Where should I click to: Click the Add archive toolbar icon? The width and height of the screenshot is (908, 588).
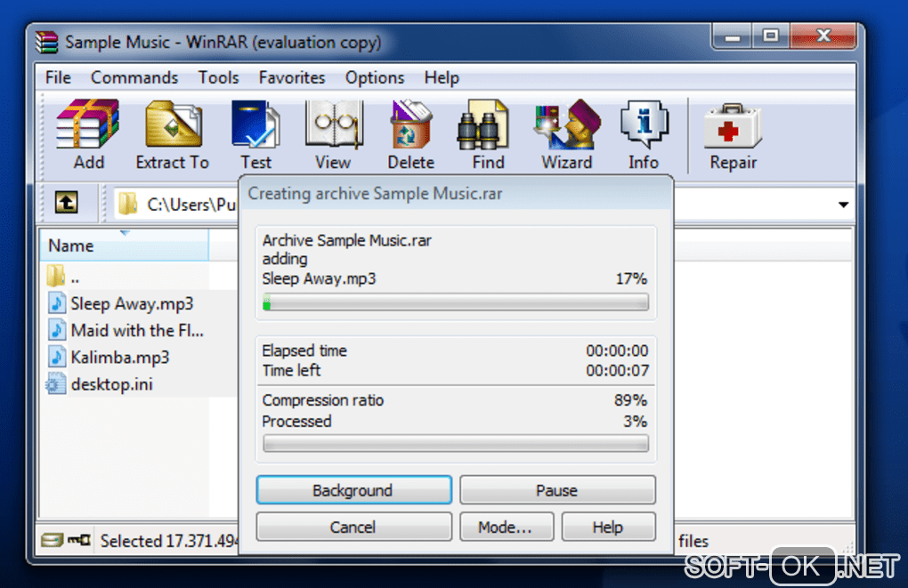88,124
